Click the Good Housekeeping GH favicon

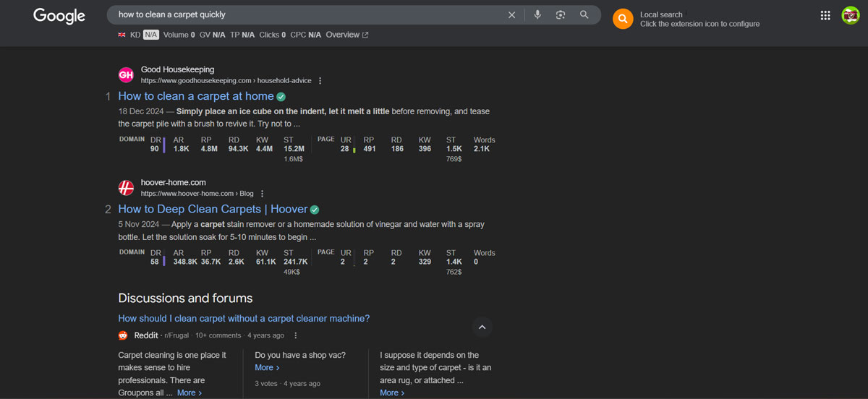coord(126,74)
